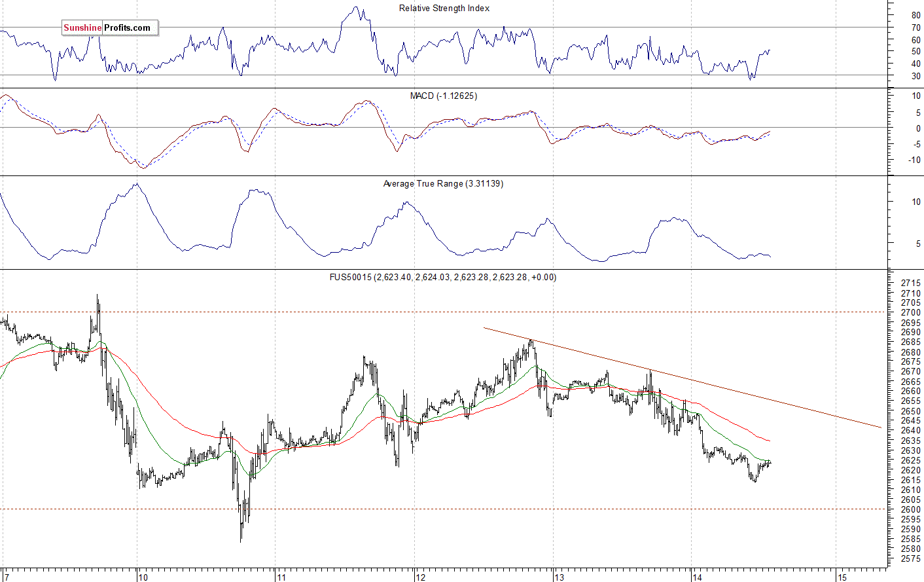924x582 pixels.
Task: Select date label 15 on time axis
Action: click(x=842, y=577)
